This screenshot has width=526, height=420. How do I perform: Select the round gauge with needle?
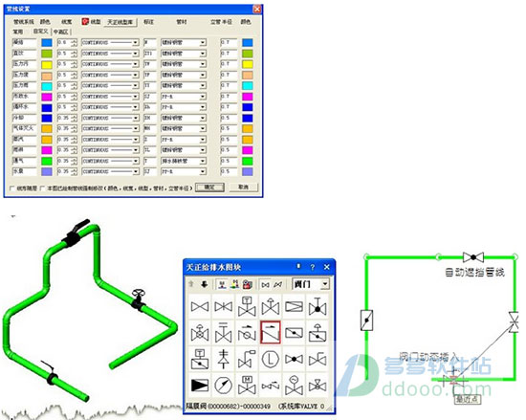pos(224,386)
